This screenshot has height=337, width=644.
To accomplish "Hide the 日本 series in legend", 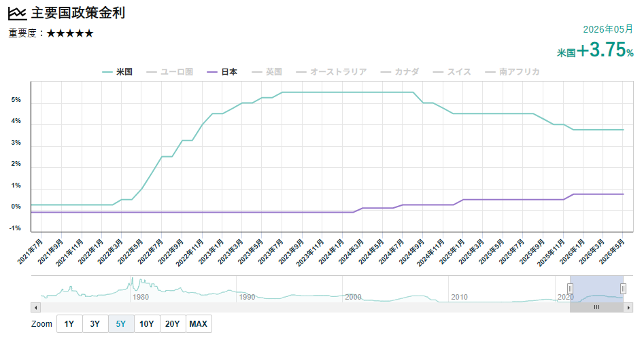I will pyautogui.click(x=222, y=72).
